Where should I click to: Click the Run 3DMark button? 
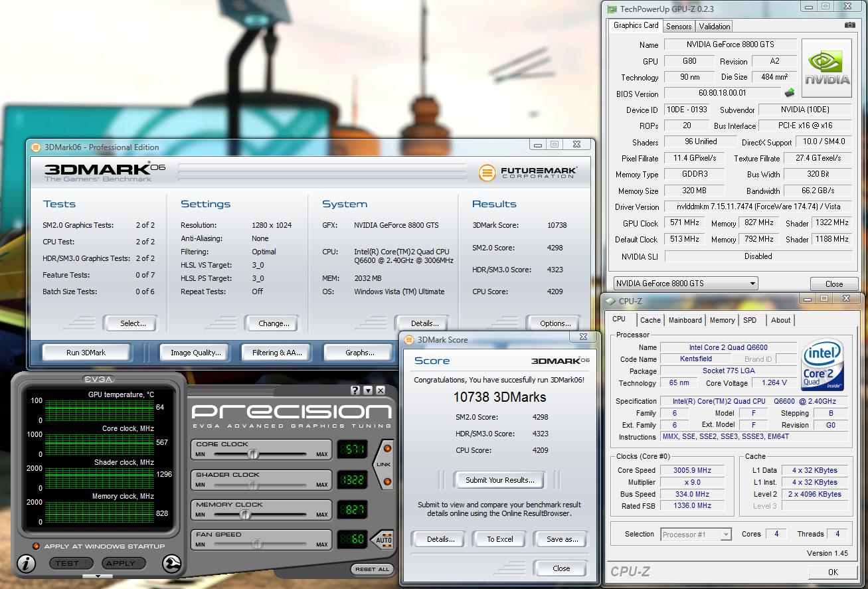[x=86, y=353]
